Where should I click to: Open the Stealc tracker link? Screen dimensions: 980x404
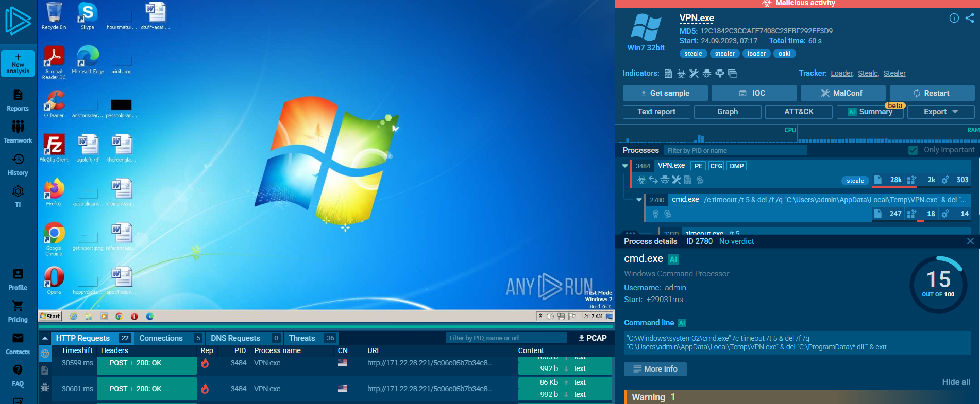868,73
